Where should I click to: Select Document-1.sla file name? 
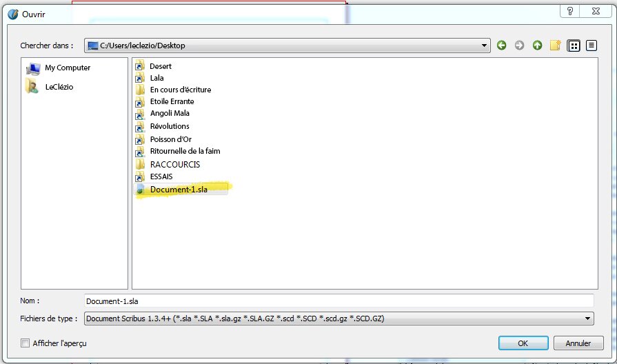[x=179, y=190]
